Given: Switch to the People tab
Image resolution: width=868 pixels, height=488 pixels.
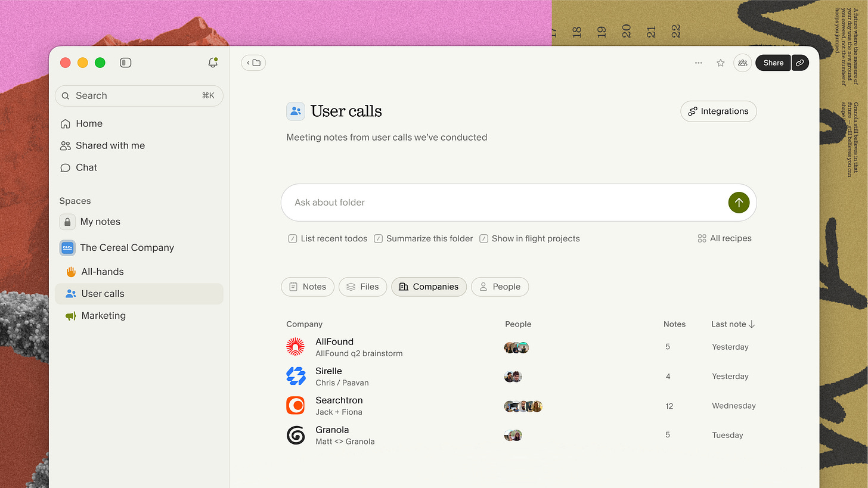Looking at the screenshot, I should coord(500,287).
